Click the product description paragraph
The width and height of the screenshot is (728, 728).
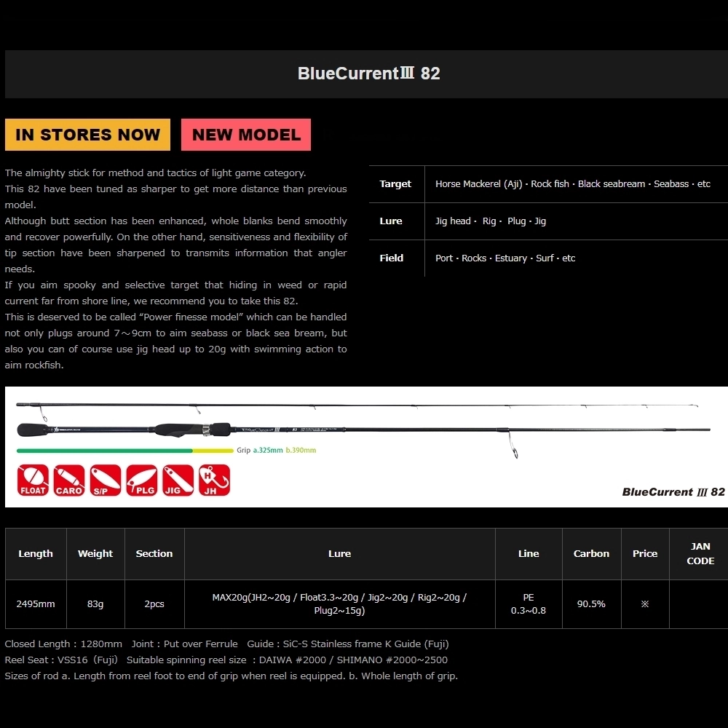point(176,269)
